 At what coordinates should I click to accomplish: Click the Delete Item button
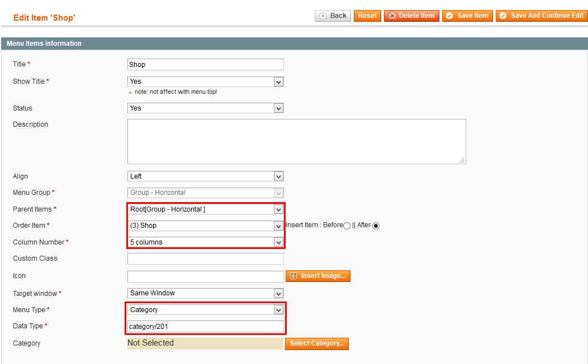point(411,16)
